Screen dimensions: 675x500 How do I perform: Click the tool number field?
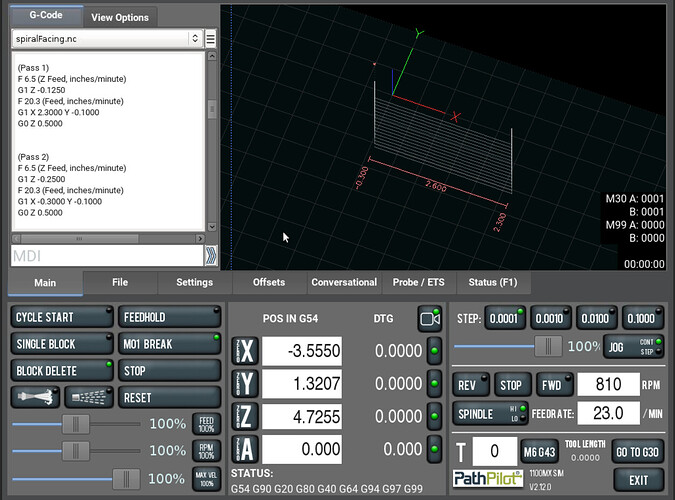click(495, 451)
